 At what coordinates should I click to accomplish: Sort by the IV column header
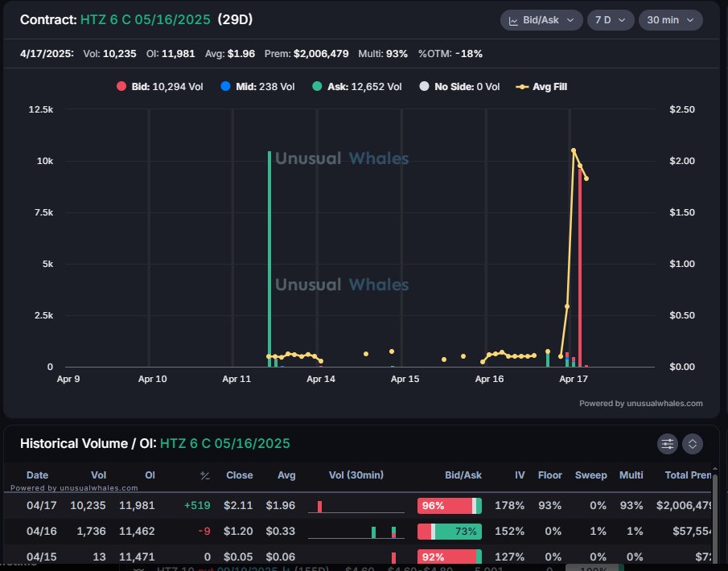520,475
